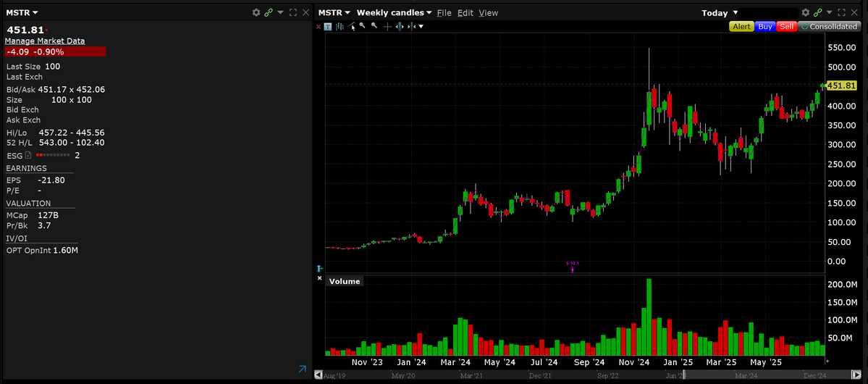Open the View menu
This screenshot has height=384, width=868.
[x=488, y=13]
